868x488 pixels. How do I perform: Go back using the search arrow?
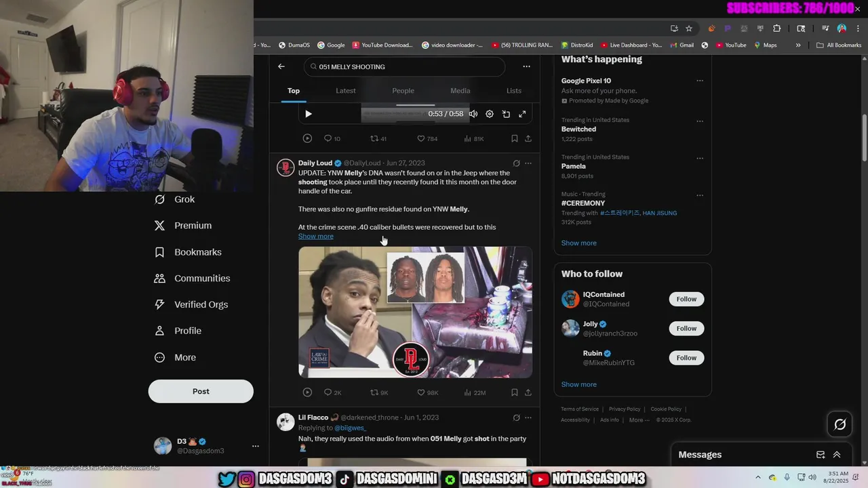(x=281, y=66)
